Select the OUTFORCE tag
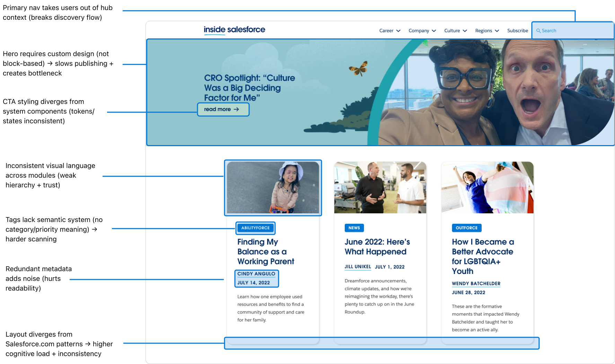The height and width of the screenshot is (364, 615). tap(467, 228)
